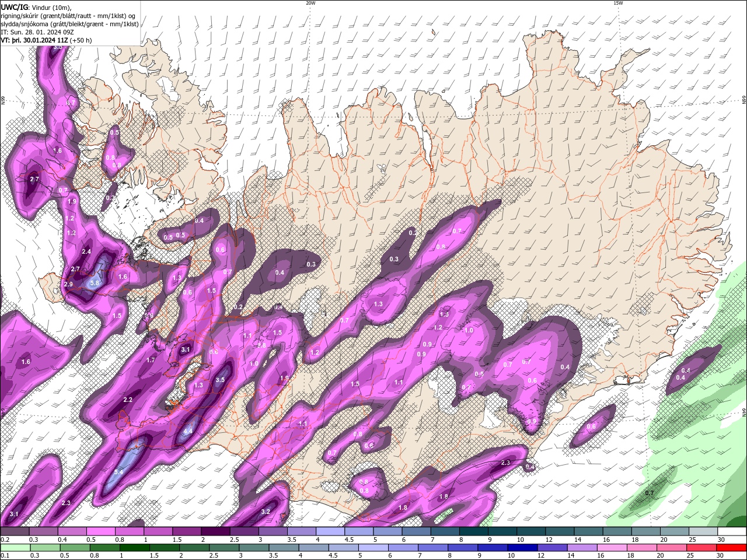Click the 'VT: þri. 30.01.2024 11Z (+50 h)' line
This screenshot has height=560, width=747.
[x=46, y=40]
